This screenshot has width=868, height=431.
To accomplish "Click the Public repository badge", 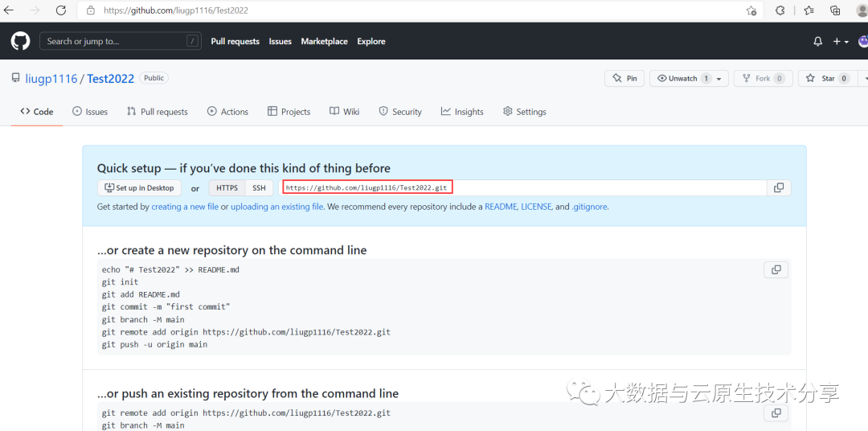I will 154,78.
